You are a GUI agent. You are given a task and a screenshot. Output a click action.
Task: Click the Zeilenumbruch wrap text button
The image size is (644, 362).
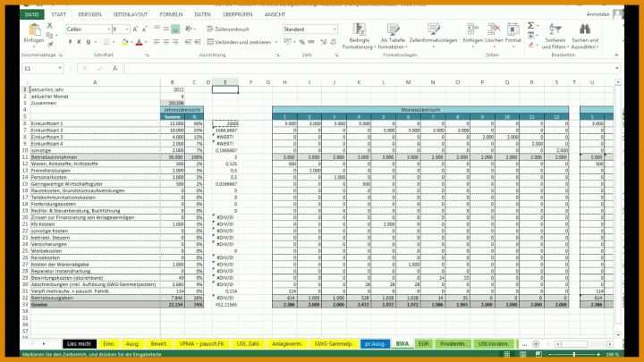pyautogui.click(x=228, y=29)
